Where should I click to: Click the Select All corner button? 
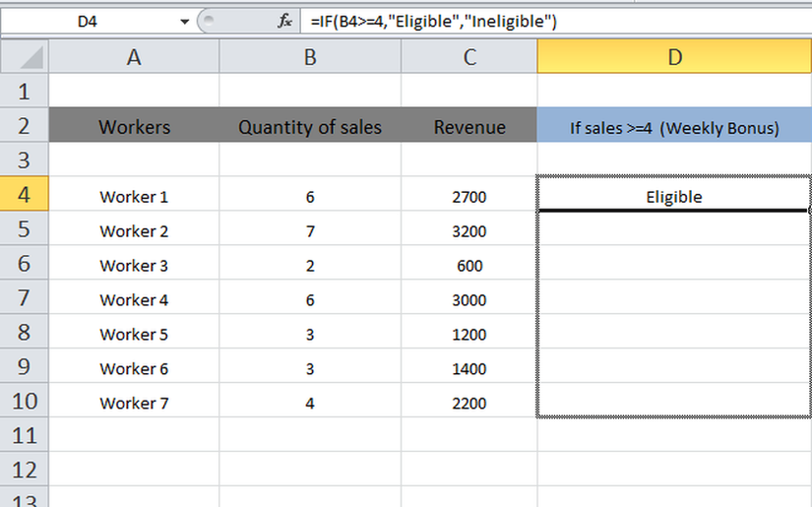(24, 57)
